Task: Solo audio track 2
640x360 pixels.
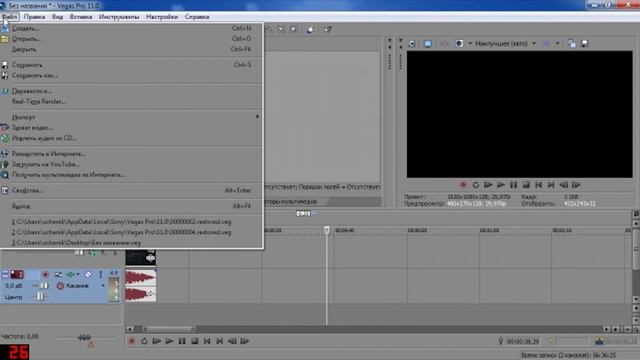Action: point(100,275)
